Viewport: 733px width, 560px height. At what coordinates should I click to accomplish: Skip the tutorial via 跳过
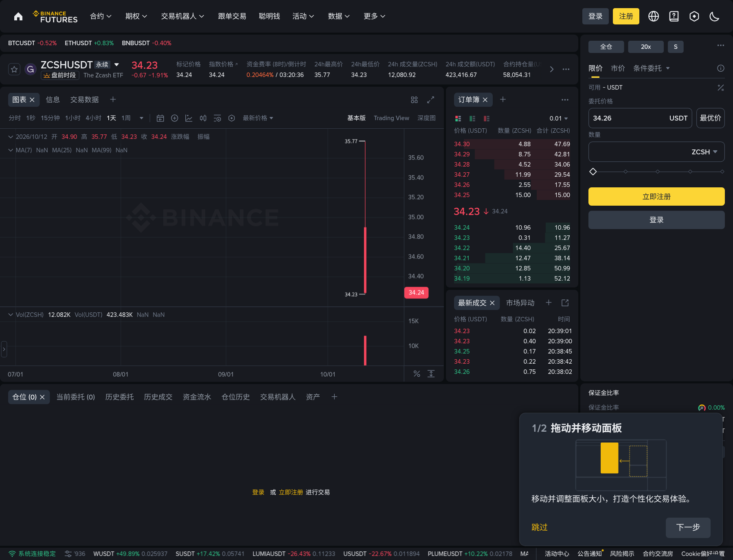(x=539, y=527)
